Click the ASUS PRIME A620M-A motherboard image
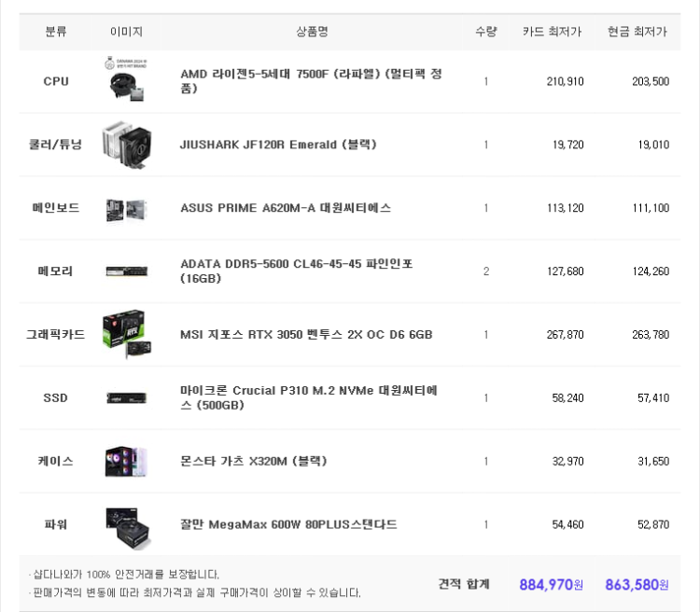 click(x=126, y=208)
